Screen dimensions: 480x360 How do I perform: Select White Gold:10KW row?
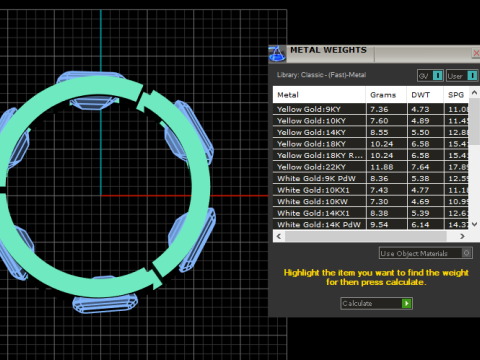pos(371,201)
